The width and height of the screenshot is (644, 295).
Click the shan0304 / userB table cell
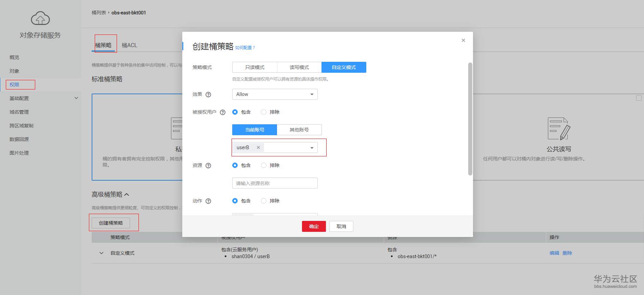click(251, 256)
